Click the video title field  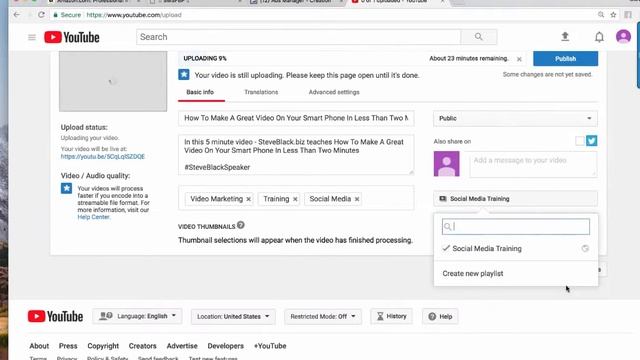[x=296, y=118]
